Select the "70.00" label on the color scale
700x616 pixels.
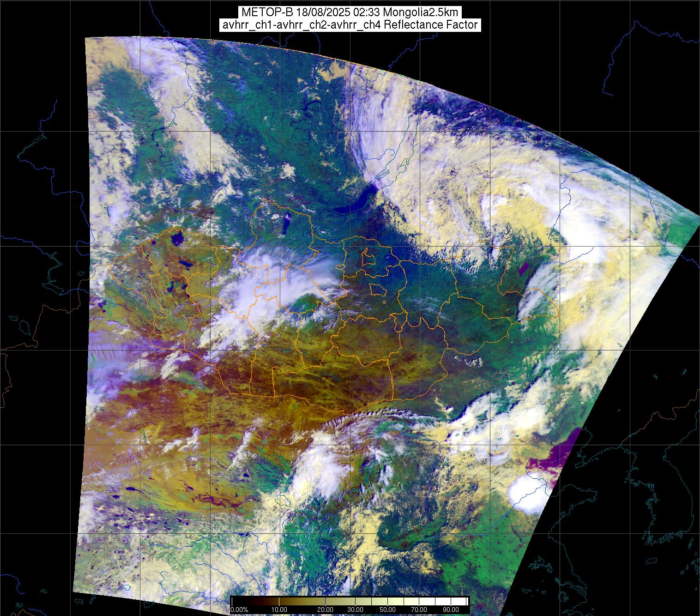pyautogui.click(x=419, y=610)
